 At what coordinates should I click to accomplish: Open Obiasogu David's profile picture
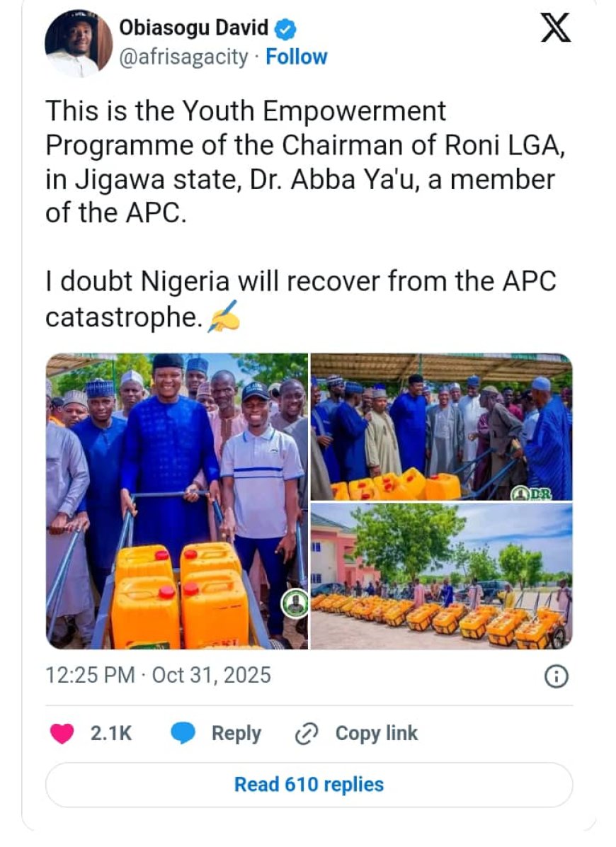click(78, 42)
